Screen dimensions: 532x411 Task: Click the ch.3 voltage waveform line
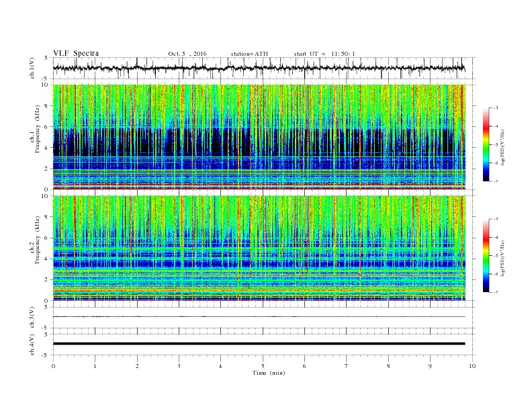click(x=259, y=316)
